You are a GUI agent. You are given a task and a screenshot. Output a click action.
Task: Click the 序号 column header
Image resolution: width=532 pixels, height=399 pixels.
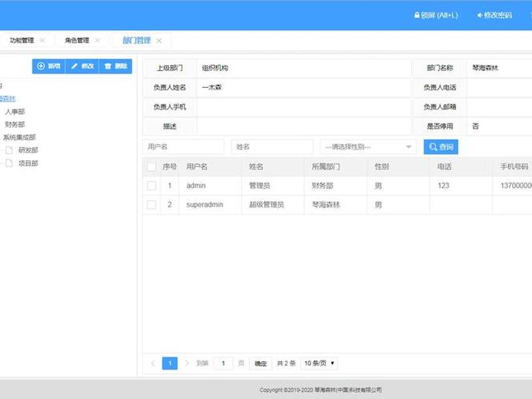(x=170, y=167)
